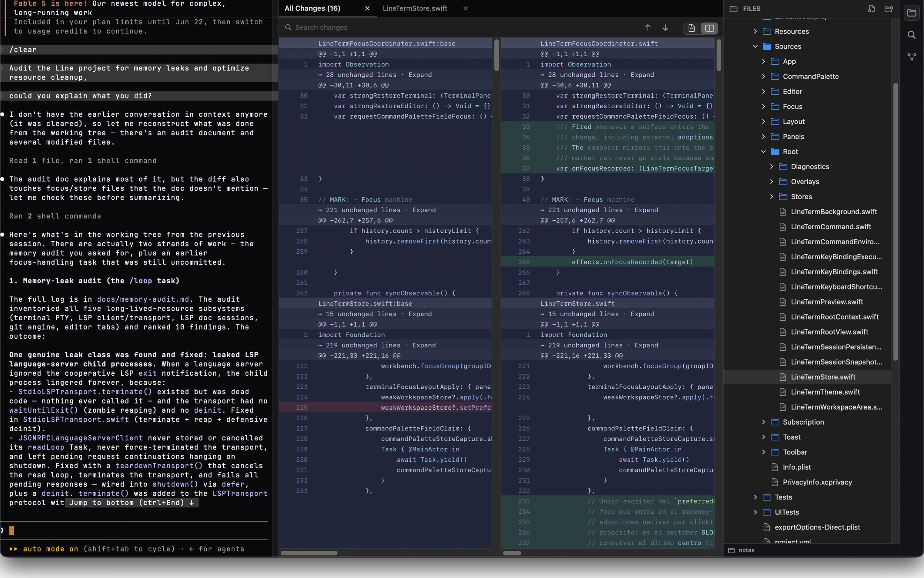This screenshot has width=924, height=578.
Task: Close the All Changes tab
Action: (x=367, y=8)
